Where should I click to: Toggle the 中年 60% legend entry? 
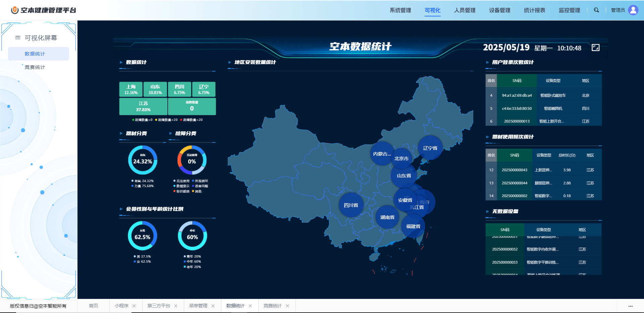click(x=194, y=262)
